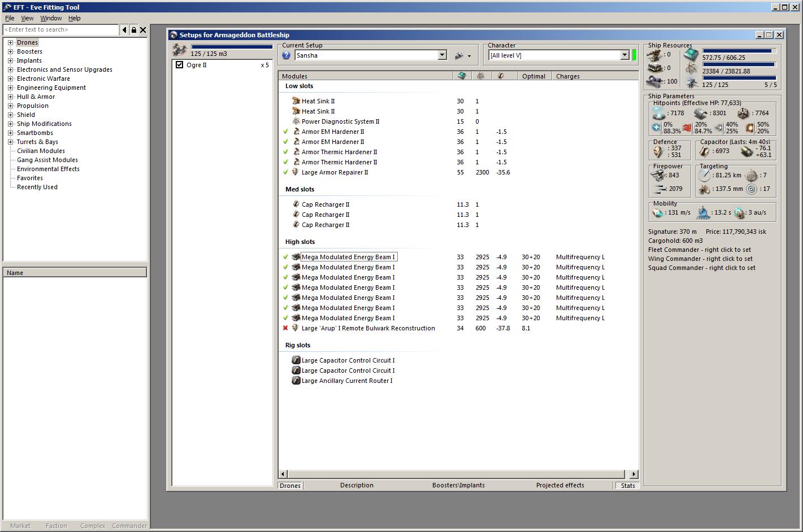This screenshot has height=532, width=803.
Task: Click the kinetic resistance icon
Action: (x=718, y=128)
